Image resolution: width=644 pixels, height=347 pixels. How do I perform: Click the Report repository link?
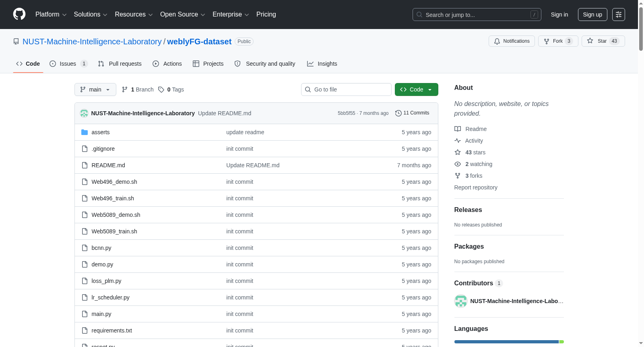pos(476,187)
